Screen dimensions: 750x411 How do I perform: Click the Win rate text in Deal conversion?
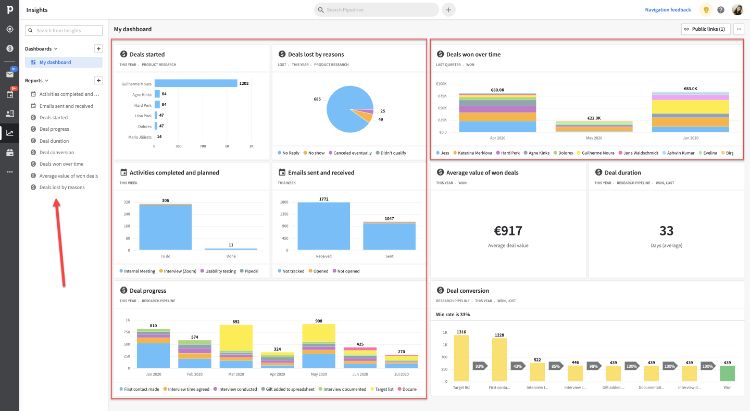tap(452, 314)
